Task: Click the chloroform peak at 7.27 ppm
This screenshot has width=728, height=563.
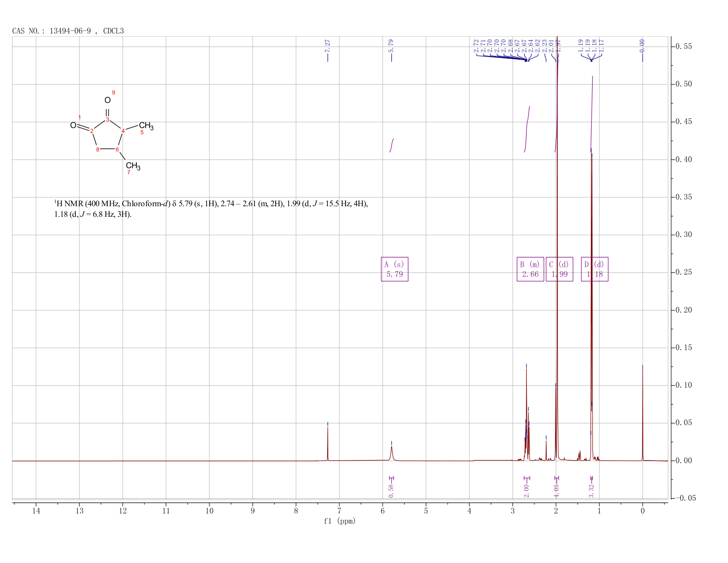Action: [327, 444]
